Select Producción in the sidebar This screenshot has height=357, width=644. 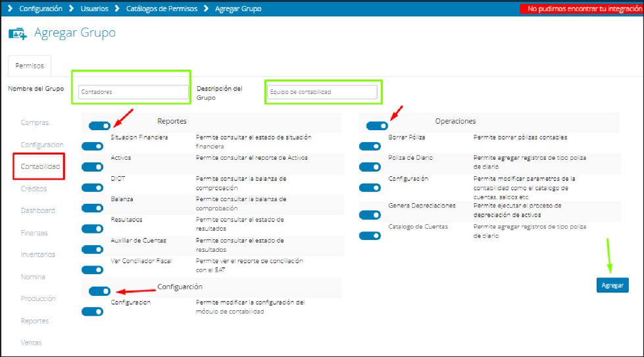38,298
